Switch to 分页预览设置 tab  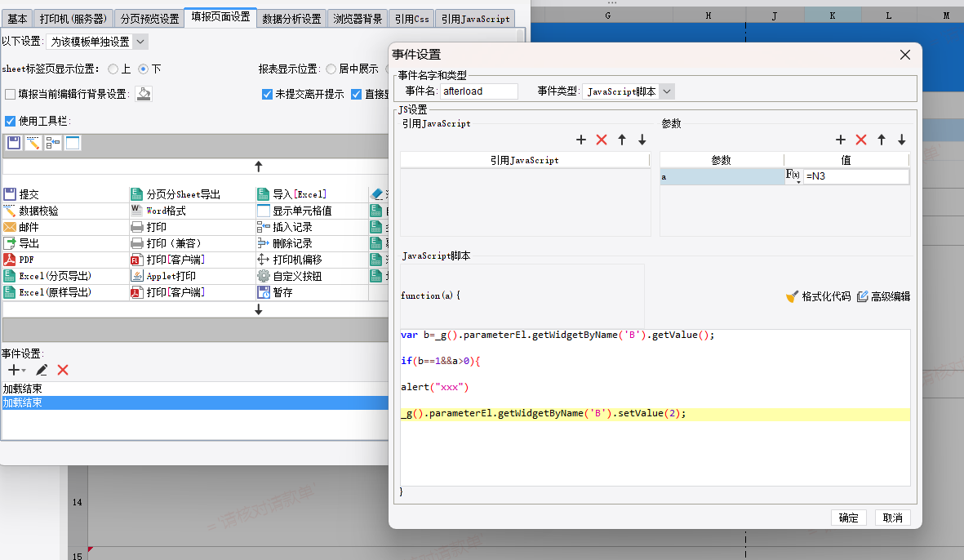pos(149,19)
